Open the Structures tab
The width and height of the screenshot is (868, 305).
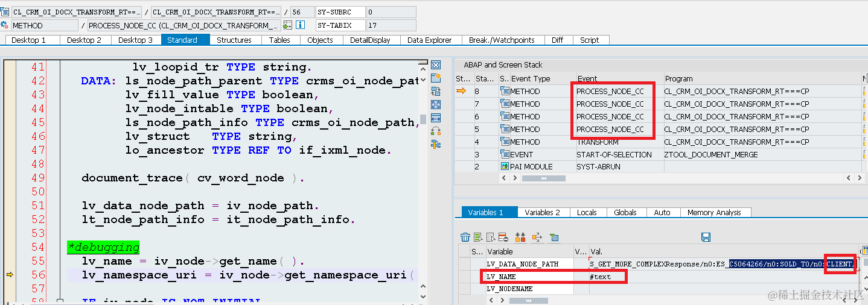click(234, 40)
